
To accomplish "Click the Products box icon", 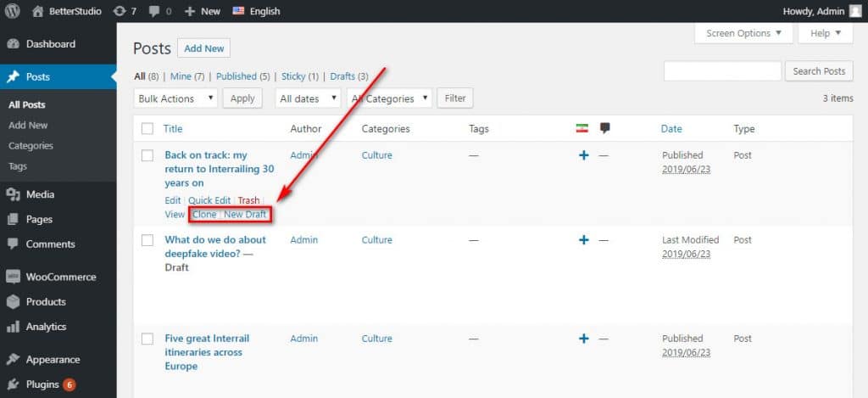I will click(14, 301).
